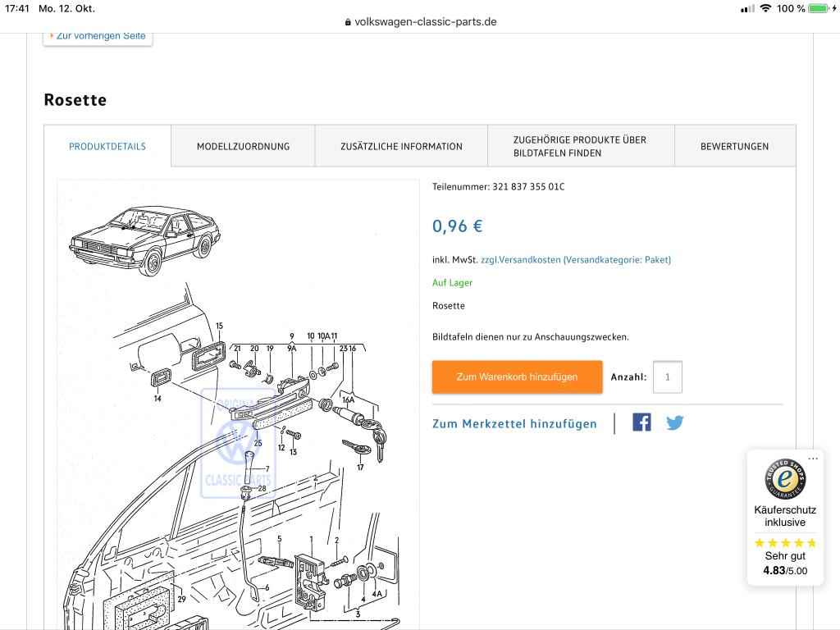
Task: Share the product via Twitter bird icon
Action: point(674,422)
